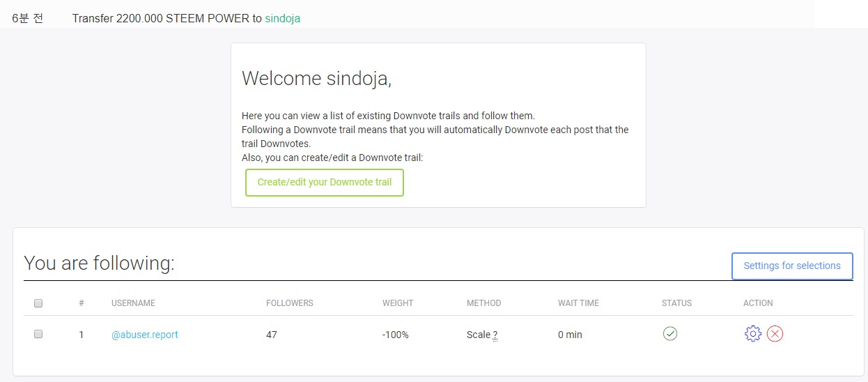868x382 pixels.
Task: Open Settings for selections
Action: [792, 266]
